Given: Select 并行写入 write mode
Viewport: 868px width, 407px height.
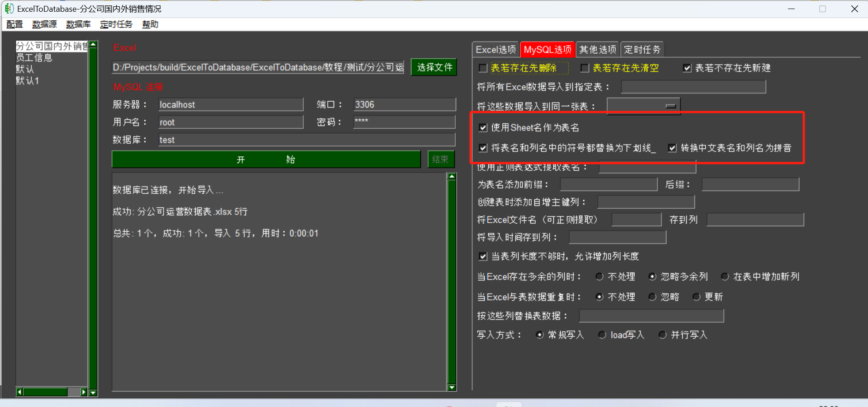Looking at the screenshot, I should click(662, 335).
